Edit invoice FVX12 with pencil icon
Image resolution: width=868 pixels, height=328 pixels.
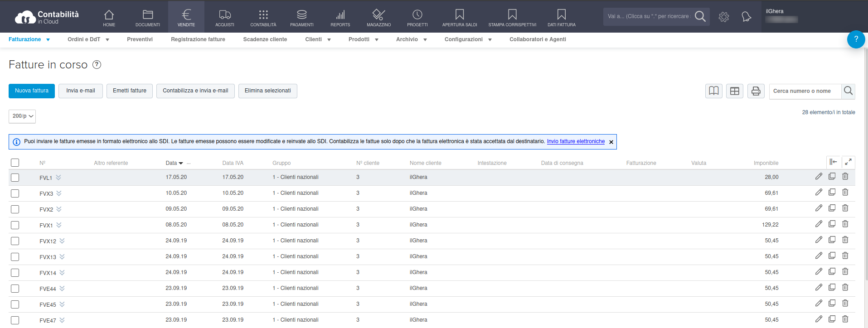pyautogui.click(x=819, y=240)
